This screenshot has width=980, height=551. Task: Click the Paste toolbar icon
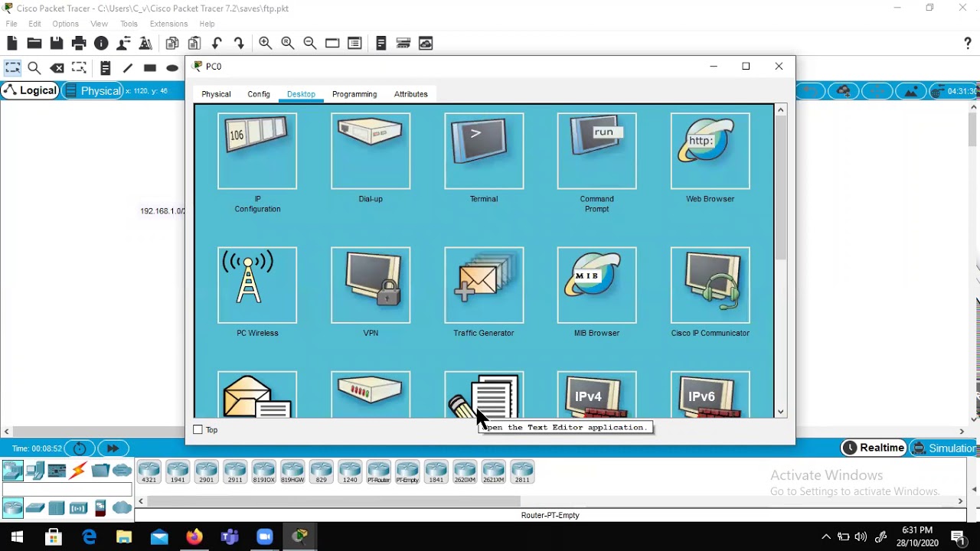(194, 44)
